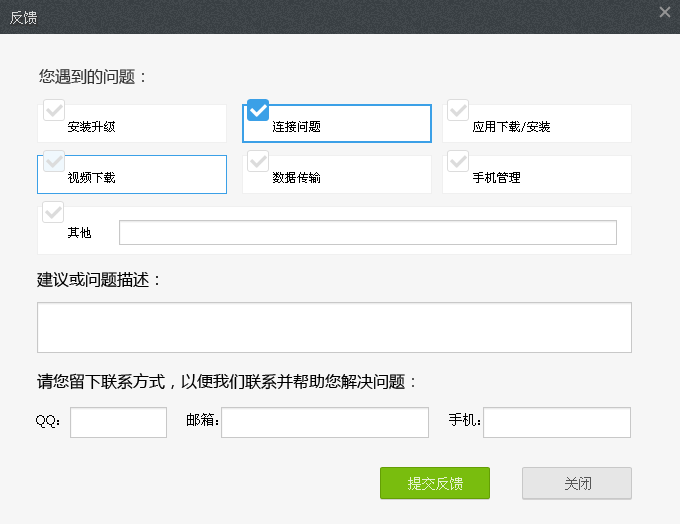Click the text field beside 其他
Image resolution: width=680 pixels, height=524 pixels.
pyautogui.click(x=367, y=233)
